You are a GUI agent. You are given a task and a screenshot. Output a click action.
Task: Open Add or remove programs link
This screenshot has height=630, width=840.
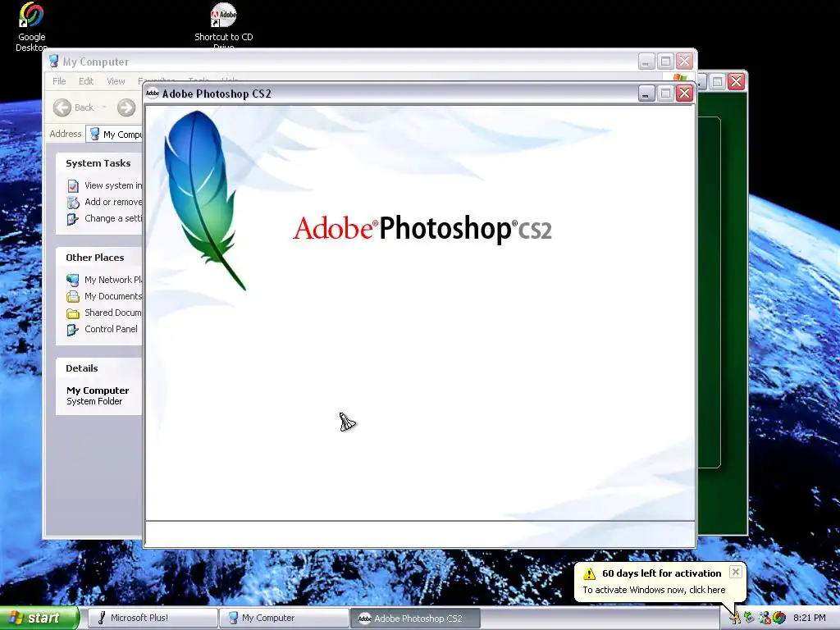point(113,202)
